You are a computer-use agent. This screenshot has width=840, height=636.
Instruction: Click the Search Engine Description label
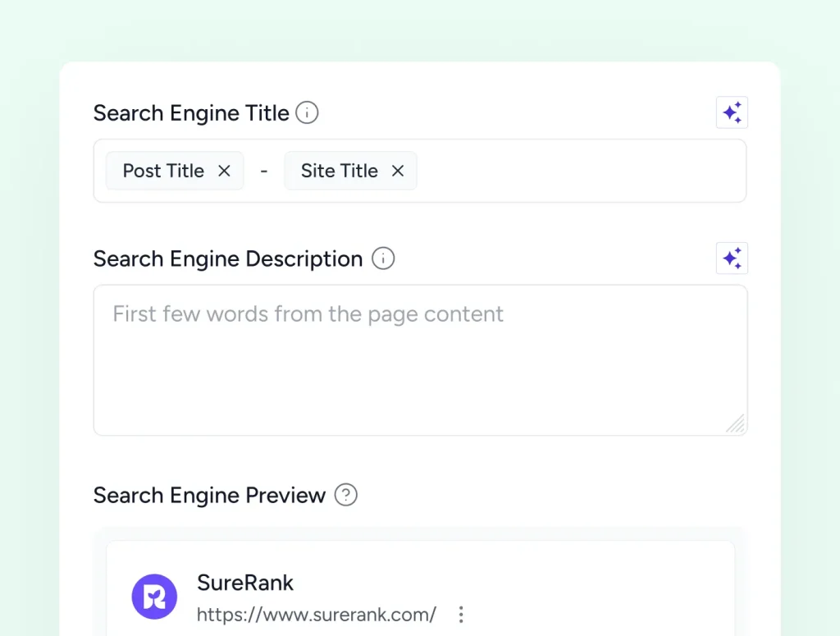click(227, 259)
